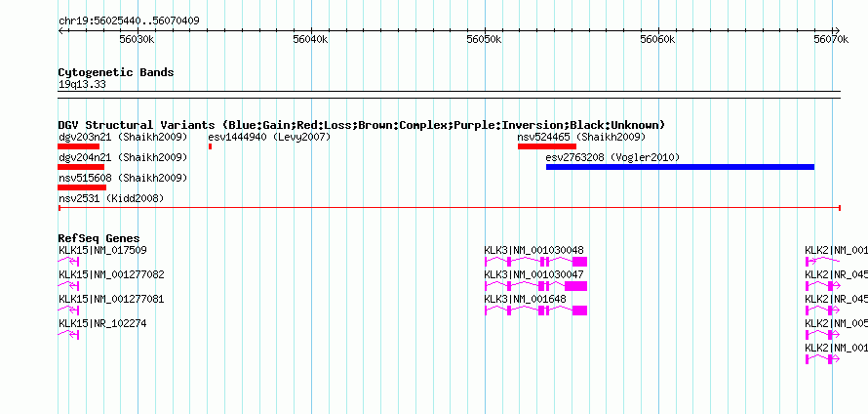Open the esv1444940 (Levy2007) variant label
This screenshot has height=414, width=868.
click(269, 137)
